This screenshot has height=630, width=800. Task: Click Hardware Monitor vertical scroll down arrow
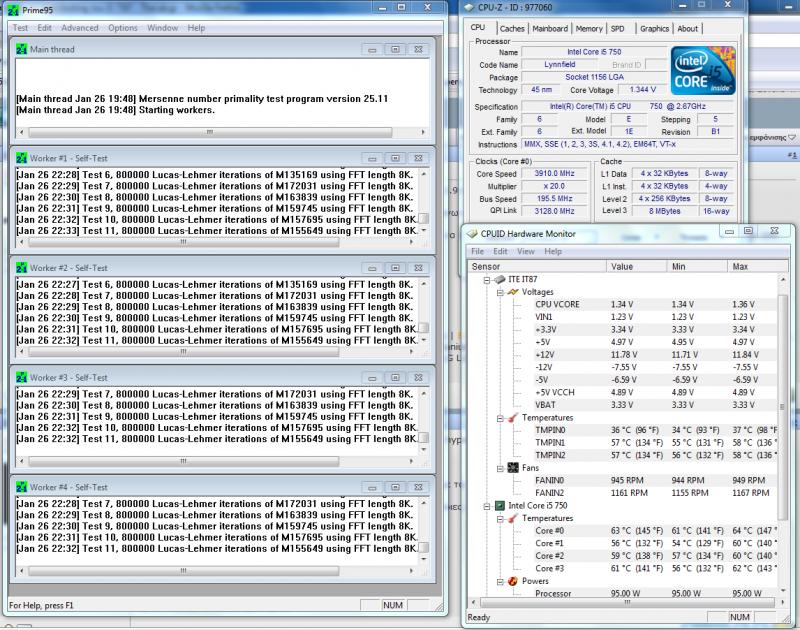click(783, 591)
